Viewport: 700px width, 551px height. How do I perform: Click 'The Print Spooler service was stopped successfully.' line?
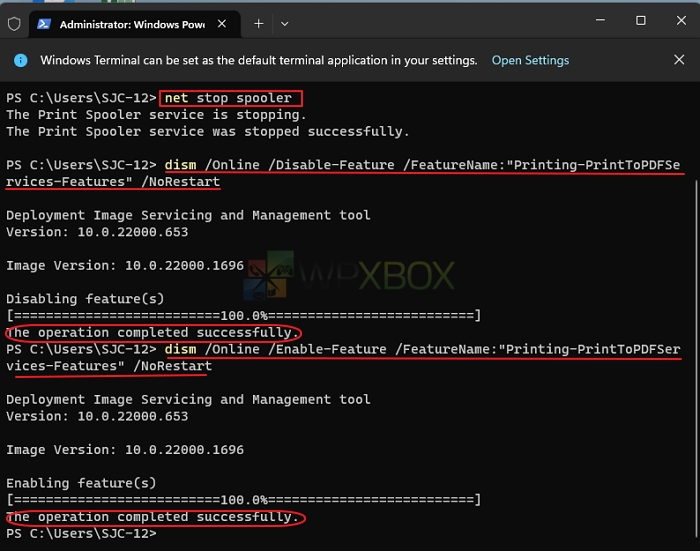[x=208, y=132]
